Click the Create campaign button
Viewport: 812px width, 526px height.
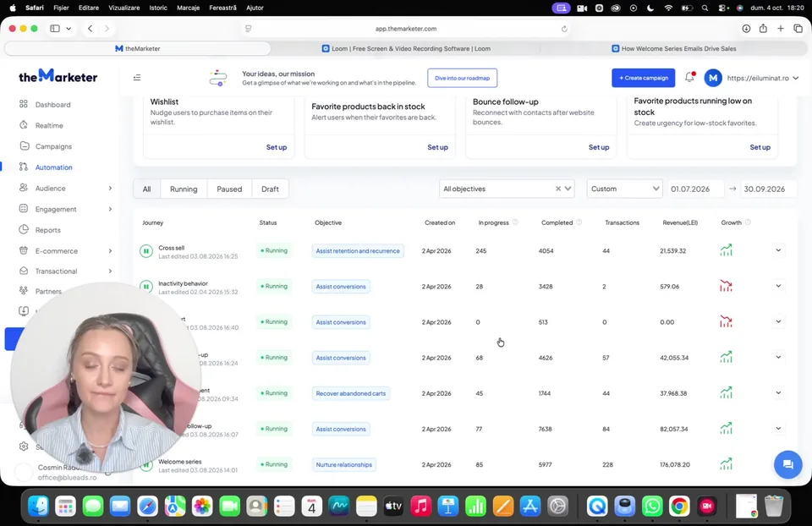click(x=643, y=78)
